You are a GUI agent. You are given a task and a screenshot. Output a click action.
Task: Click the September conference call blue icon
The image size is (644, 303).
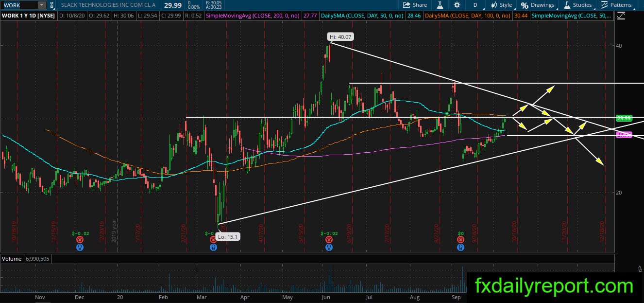click(460, 247)
